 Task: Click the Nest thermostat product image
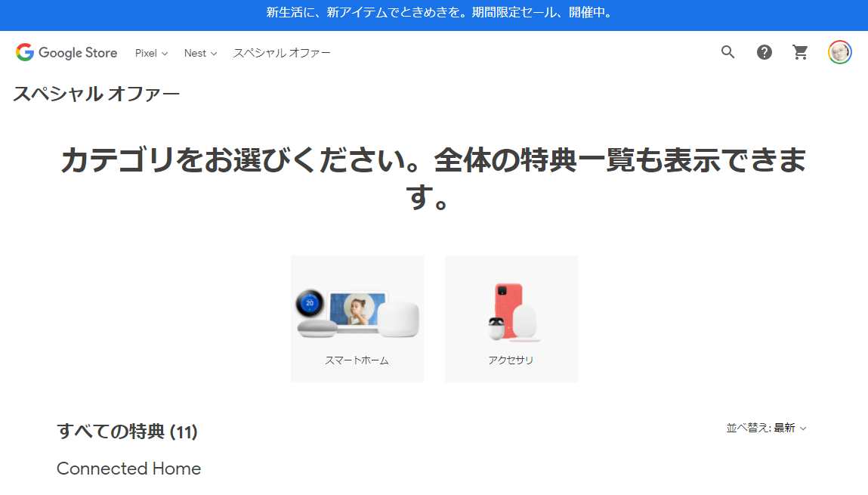click(x=310, y=303)
